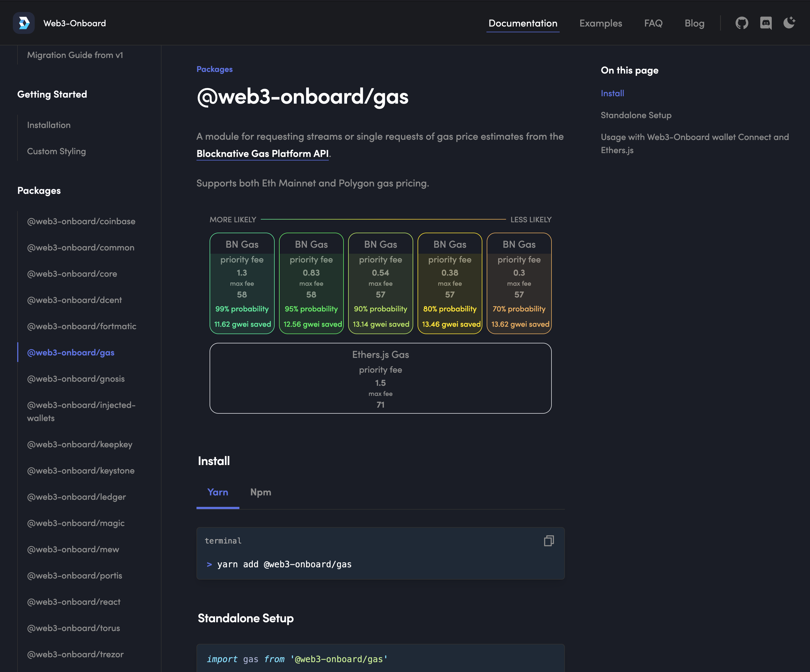
Task: Click the LESS LIKELY label
Action: (531, 220)
